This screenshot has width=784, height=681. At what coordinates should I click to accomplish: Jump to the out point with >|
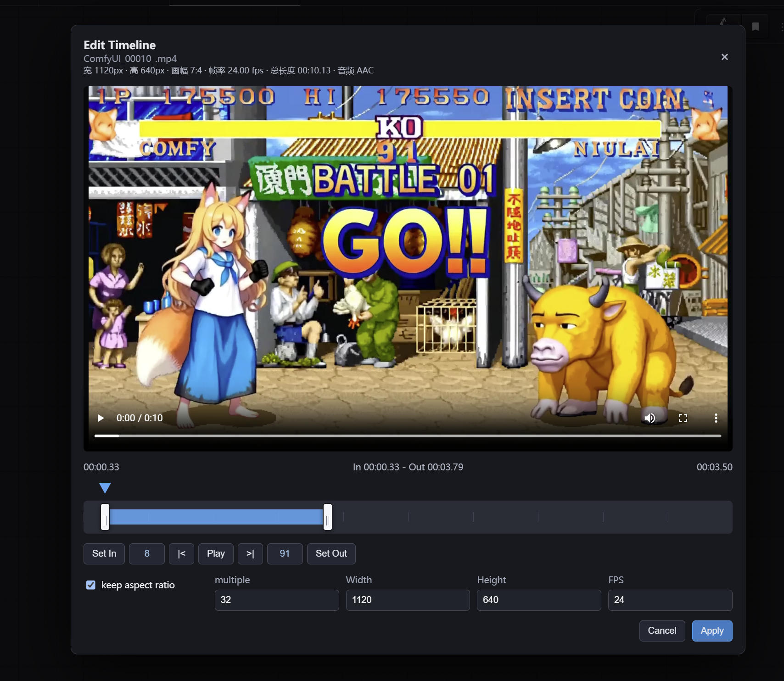250,554
